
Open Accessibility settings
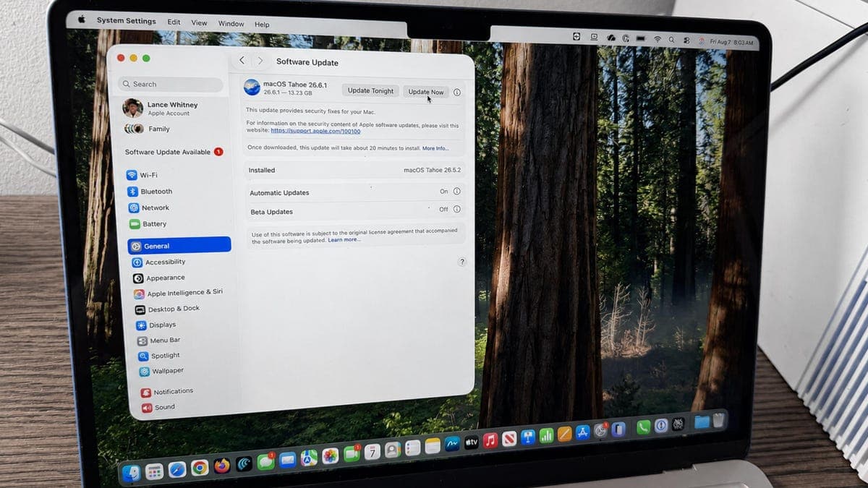click(x=158, y=262)
